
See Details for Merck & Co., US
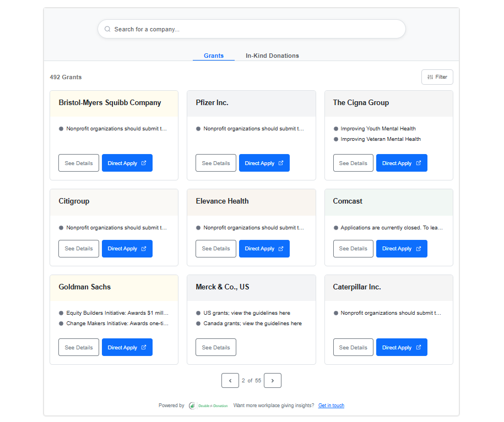216,347
